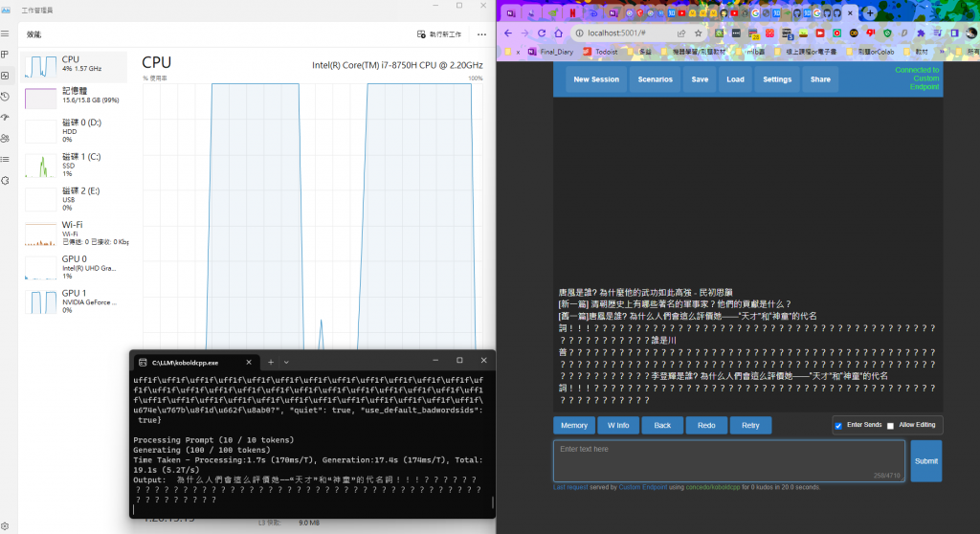
Task: Open Services page icon in Task Manager
Action: point(5,181)
